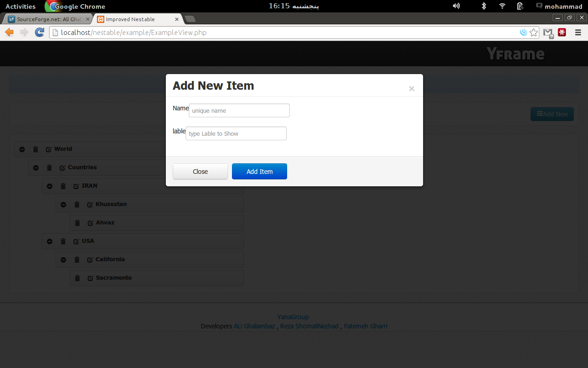Open the Chrome hamburger menu
This screenshot has height=368, width=588.
pos(578,33)
